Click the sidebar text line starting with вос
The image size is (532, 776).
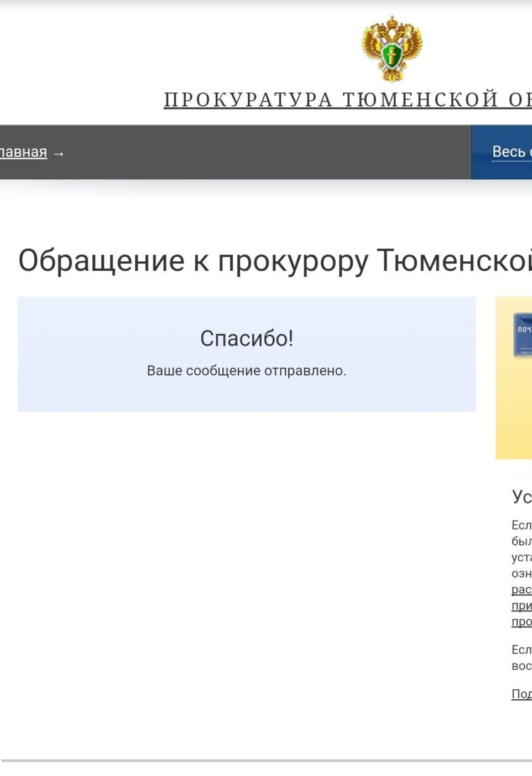coord(521,666)
